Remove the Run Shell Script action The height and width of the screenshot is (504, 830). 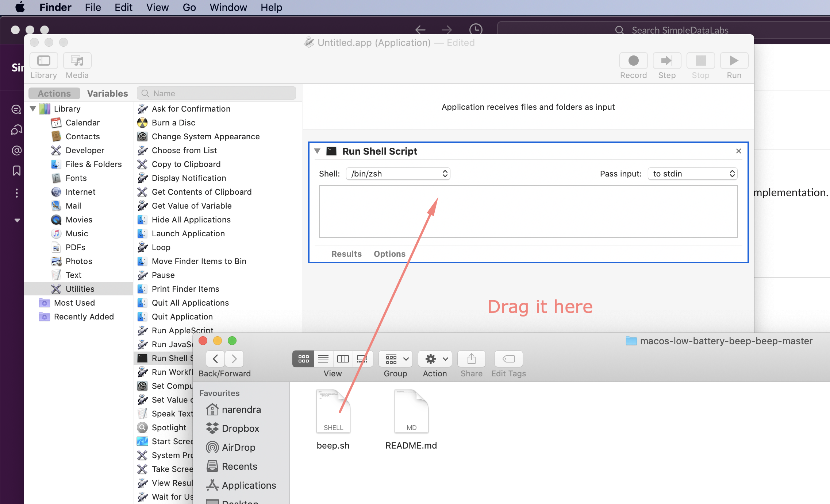[738, 151]
